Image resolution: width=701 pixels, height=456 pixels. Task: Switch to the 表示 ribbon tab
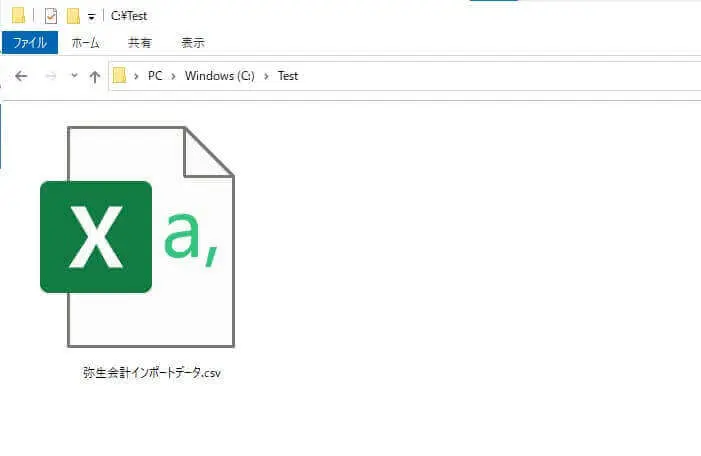point(193,42)
